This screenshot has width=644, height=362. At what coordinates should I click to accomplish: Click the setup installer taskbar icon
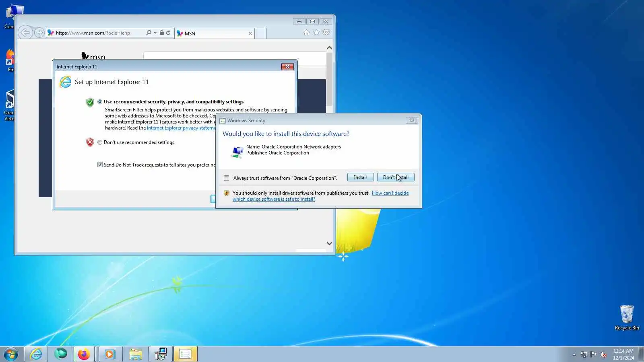tap(161, 354)
